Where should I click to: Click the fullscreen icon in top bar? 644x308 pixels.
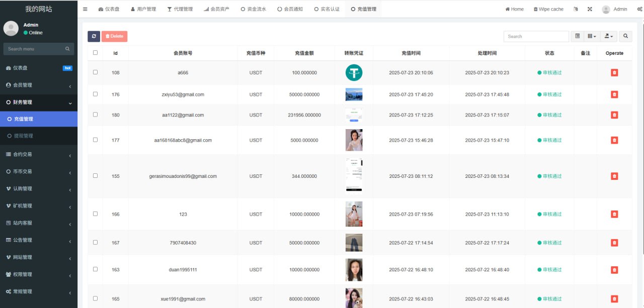[x=590, y=9]
